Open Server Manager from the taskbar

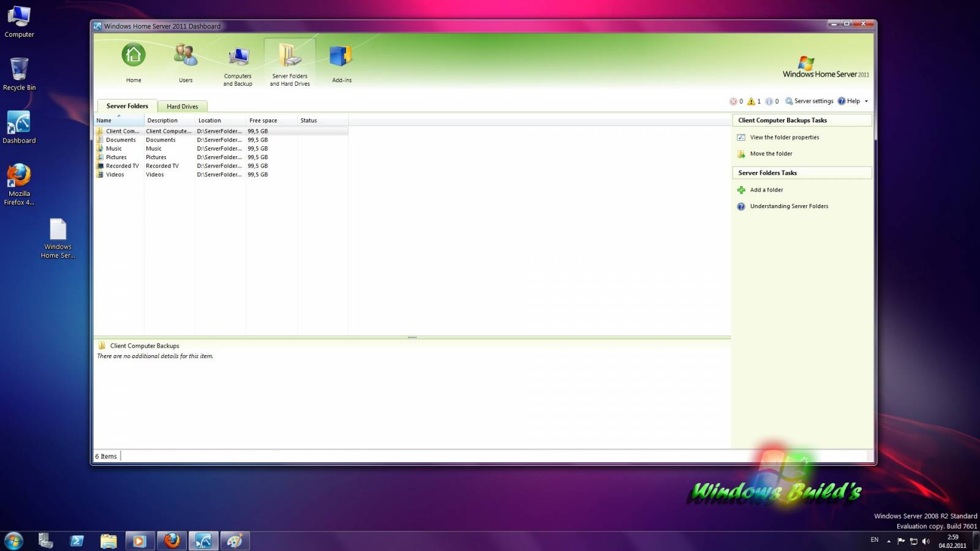(x=45, y=541)
